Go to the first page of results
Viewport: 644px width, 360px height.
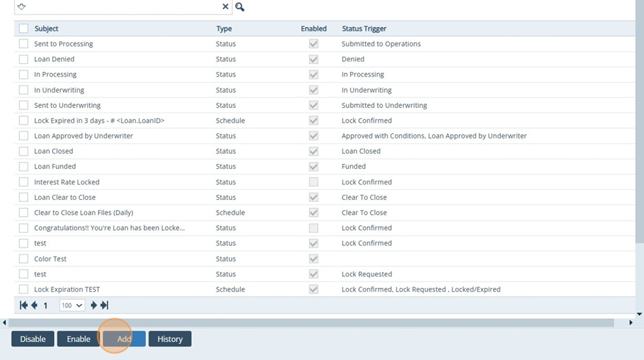point(23,305)
